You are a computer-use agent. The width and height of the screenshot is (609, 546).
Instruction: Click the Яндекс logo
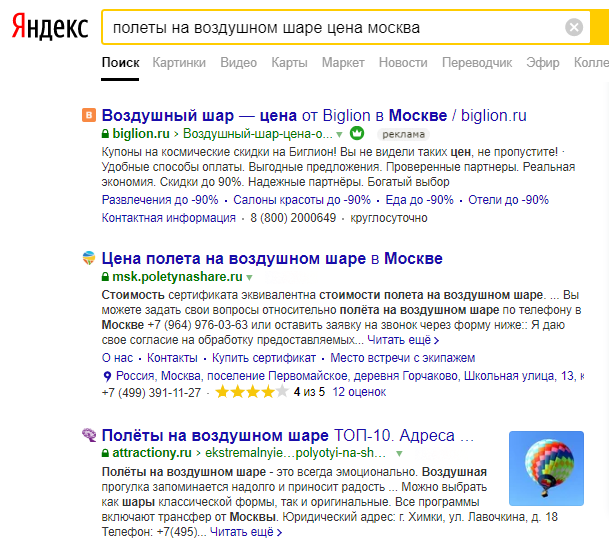click(50, 27)
